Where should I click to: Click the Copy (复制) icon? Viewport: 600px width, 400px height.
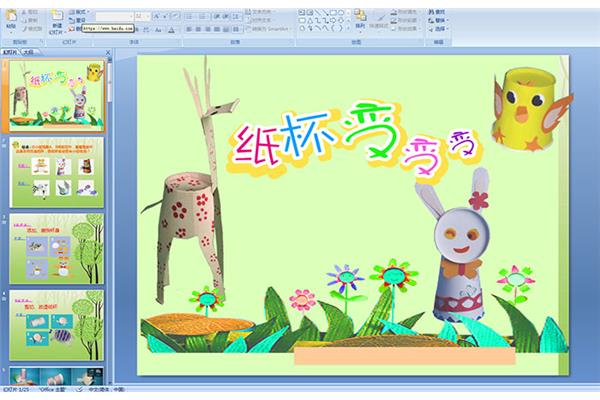click(x=24, y=20)
